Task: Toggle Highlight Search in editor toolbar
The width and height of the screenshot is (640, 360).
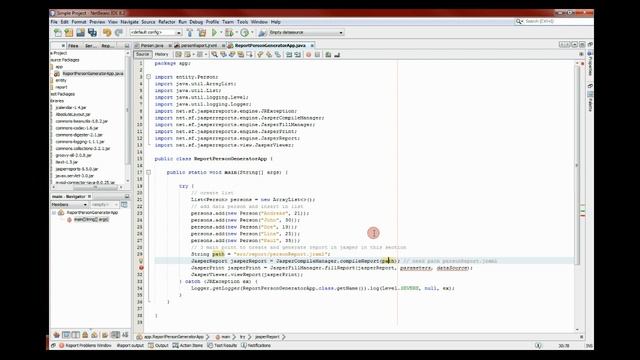Action: (241, 55)
